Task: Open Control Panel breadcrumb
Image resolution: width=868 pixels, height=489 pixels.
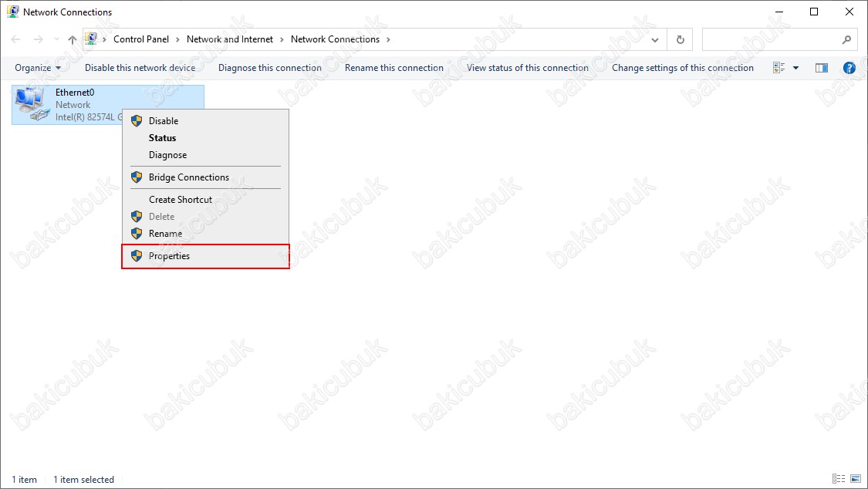Action: point(141,39)
